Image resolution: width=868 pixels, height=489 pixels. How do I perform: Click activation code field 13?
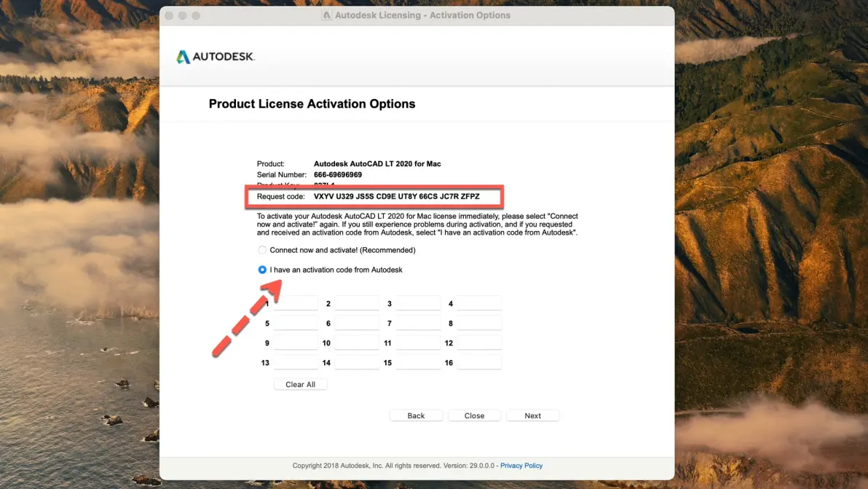[x=296, y=363]
